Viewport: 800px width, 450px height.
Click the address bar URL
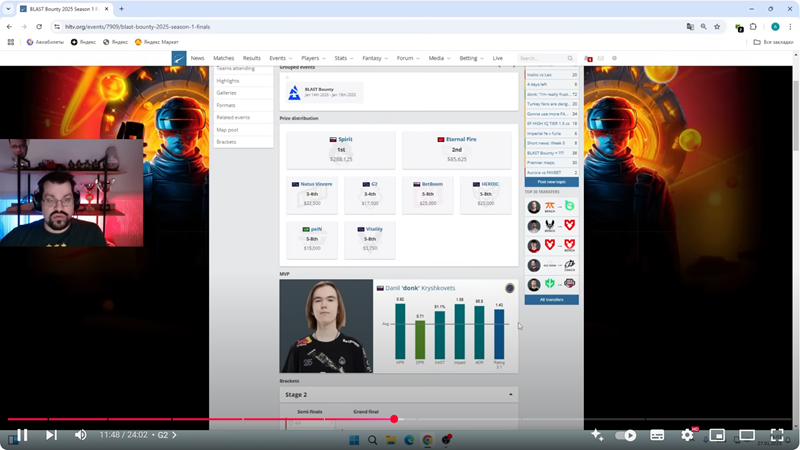[137, 27]
